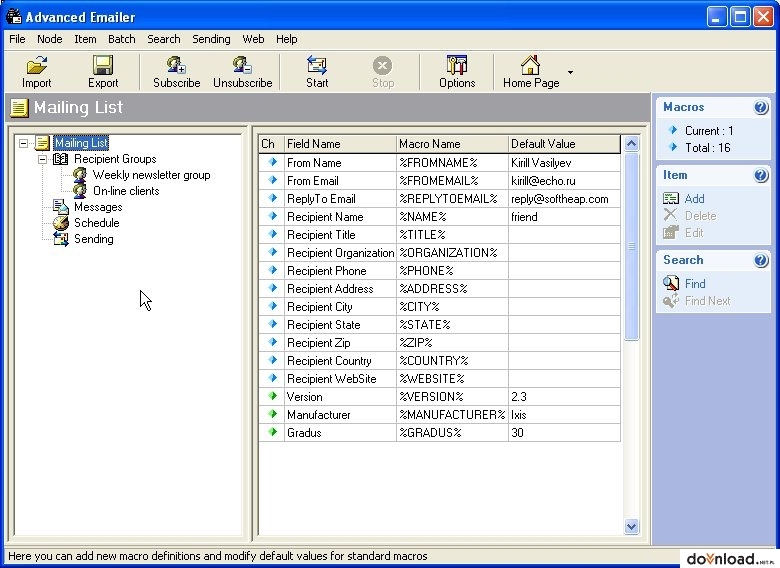This screenshot has width=780, height=568.
Task: Click the Subscribe toolbar icon
Action: click(x=176, y=65)
